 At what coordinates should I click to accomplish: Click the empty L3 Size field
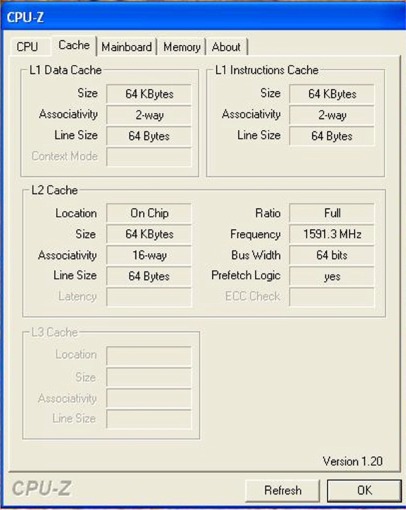click(x=149, y=377)
